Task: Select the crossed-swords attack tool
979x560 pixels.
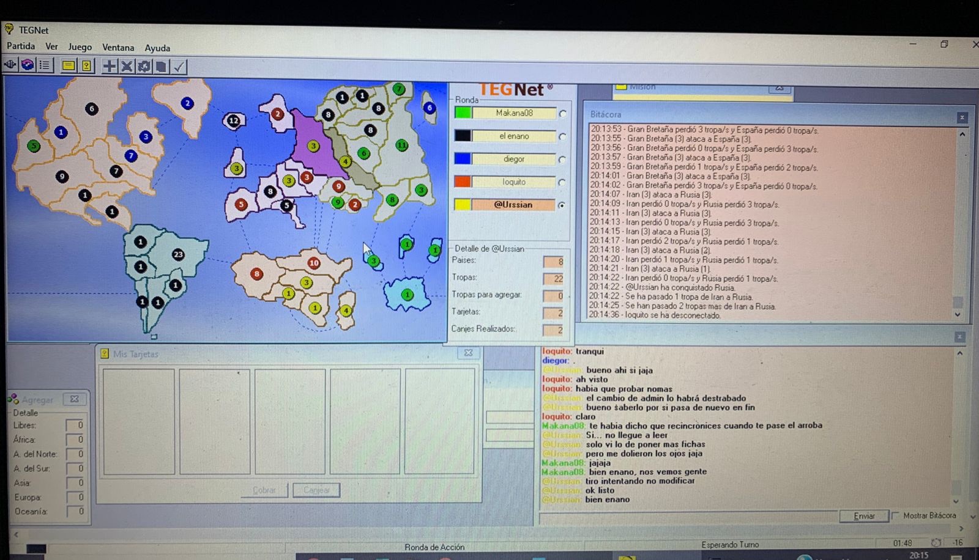Action: 127,66
